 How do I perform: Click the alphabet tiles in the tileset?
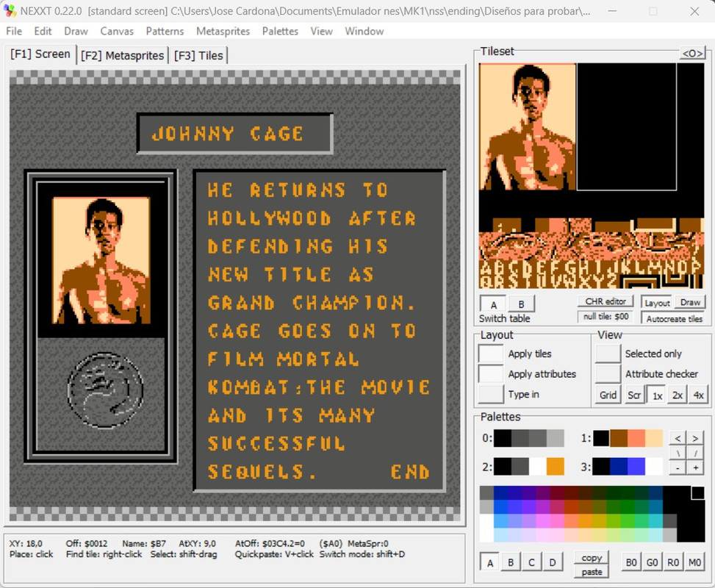coord(591,275)
